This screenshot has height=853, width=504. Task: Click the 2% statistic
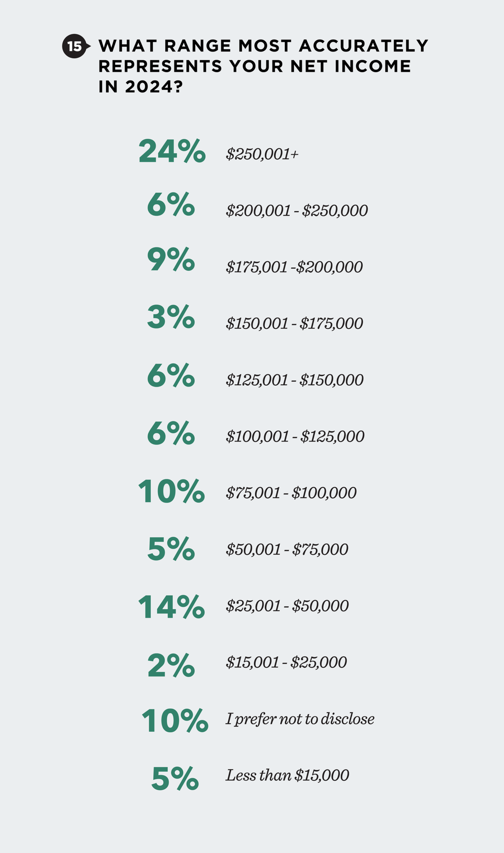[x=171, y=666]
